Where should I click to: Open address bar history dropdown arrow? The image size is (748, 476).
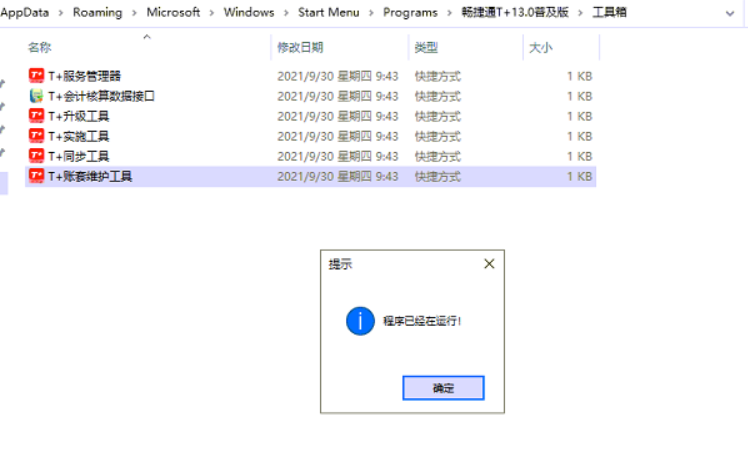tap(730, 13)
